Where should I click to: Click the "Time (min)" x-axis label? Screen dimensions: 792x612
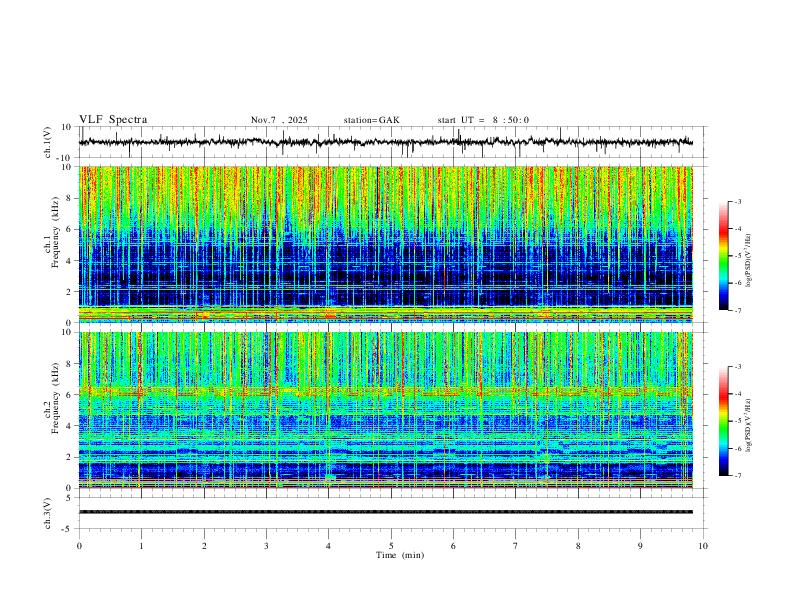pyautogui.click(x=400, y=555)
